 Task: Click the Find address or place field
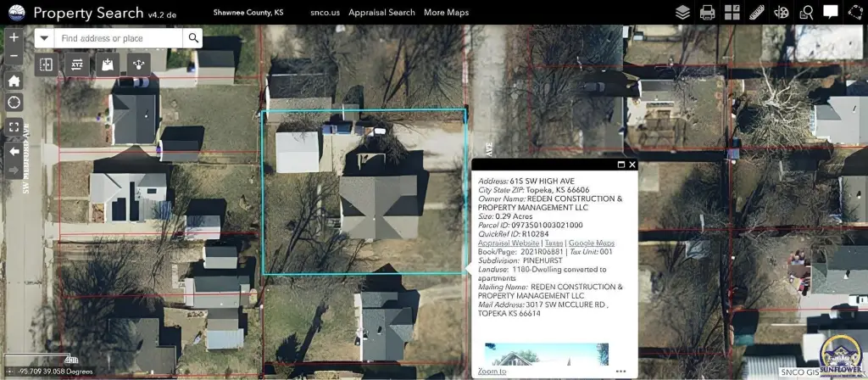[119, 38]
